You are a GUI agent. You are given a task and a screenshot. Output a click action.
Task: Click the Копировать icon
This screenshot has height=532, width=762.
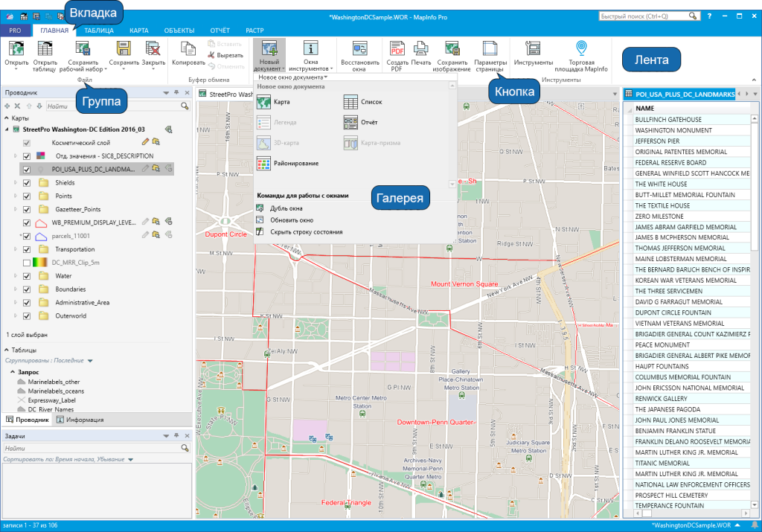pos(188,49)
